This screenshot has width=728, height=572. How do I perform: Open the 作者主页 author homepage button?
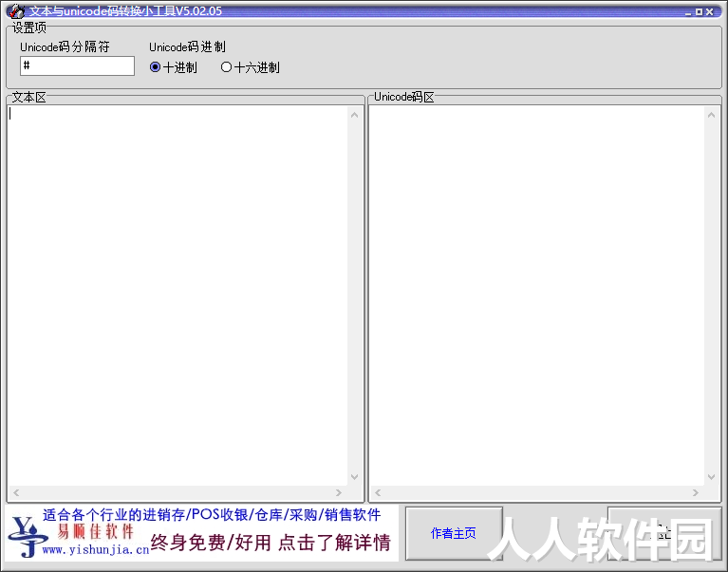[454, 533]
